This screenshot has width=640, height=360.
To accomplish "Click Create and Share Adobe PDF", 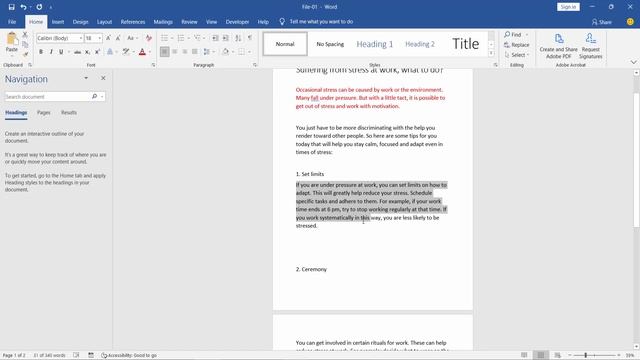I will click(558, 46).
